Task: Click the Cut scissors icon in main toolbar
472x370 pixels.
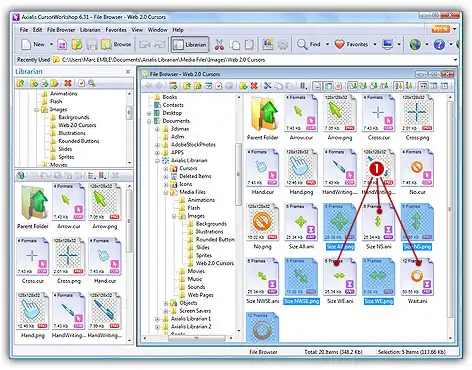Action: 219,45
